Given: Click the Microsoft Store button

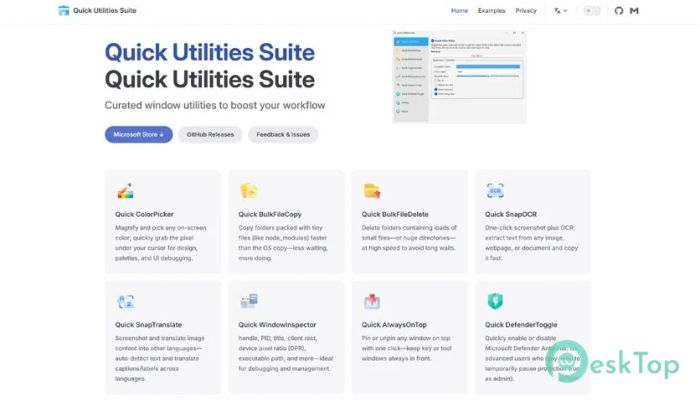Looking at the screenshot, I should [x=139, y=134].
